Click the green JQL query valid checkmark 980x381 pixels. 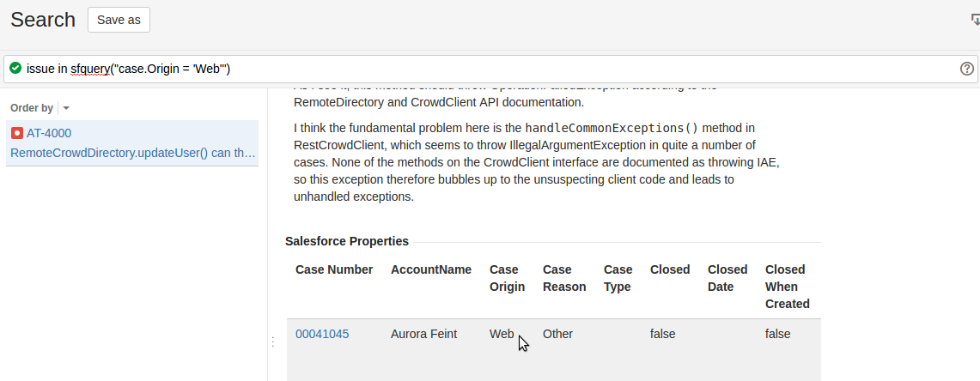pyautogui.click(x=15, y=69)
